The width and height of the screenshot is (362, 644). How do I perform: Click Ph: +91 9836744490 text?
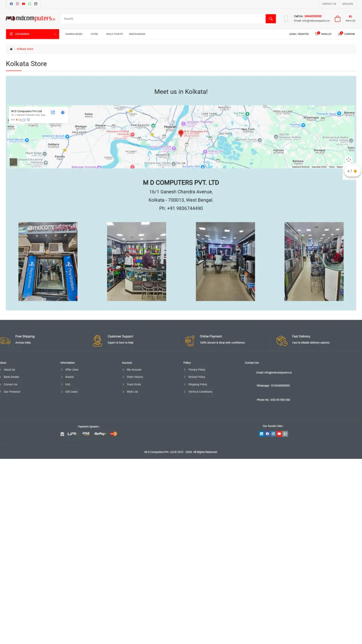point(181,208)
